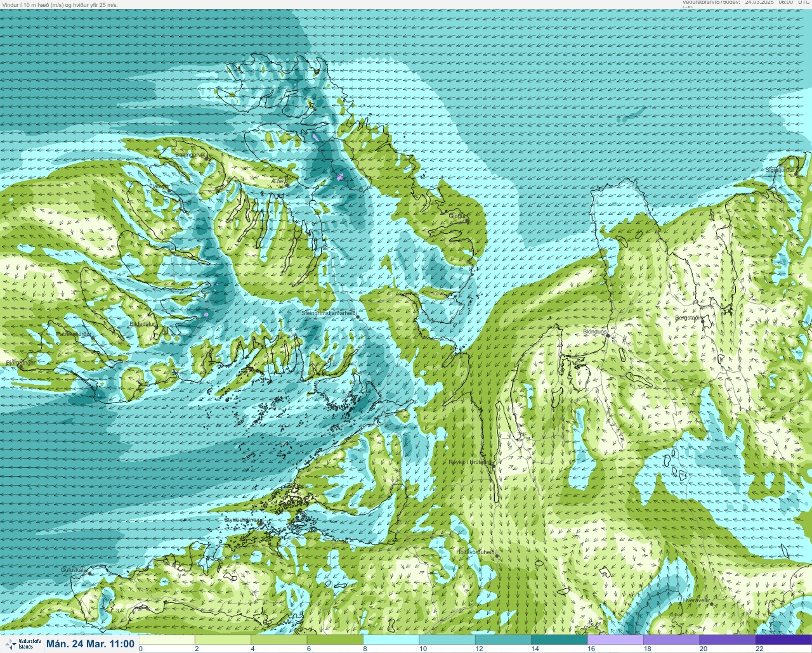Select the 20–22 m/s violet legend swatch
Screen dimensions: 812x653
click(x=728, y=640)
